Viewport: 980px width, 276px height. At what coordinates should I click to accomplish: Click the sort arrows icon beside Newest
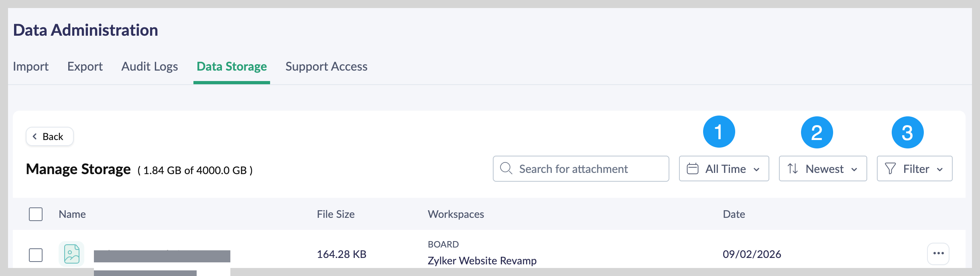793,168
